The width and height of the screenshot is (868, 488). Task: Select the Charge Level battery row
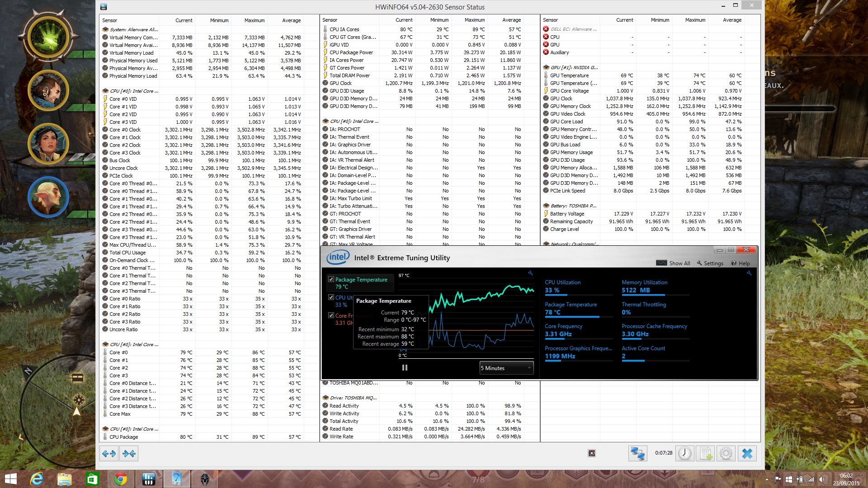pos(642,229)
